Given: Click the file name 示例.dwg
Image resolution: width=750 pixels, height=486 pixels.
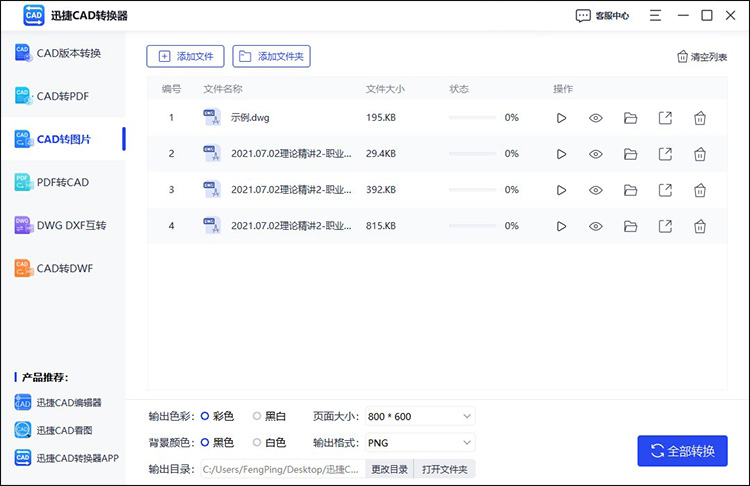Looking at the screenshot, I should coord(250,118).
